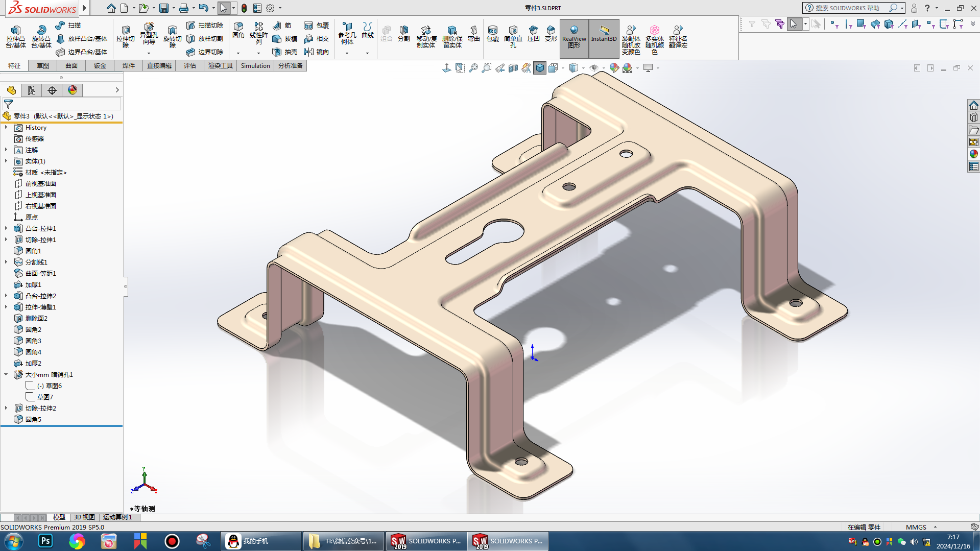Open the 3D 视图 tab at bottom
This screenshot has width=980, height=551.
(x=84, y=517)
